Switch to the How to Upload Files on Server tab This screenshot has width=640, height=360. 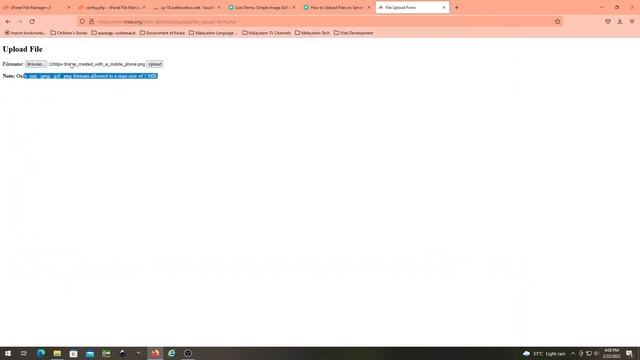(336, 7)
